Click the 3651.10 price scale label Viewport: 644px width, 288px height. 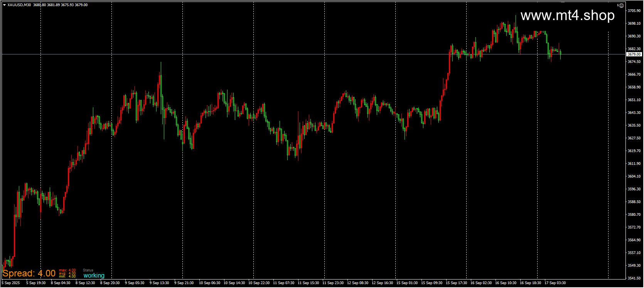pyautogui.click(x=634, y=100)
